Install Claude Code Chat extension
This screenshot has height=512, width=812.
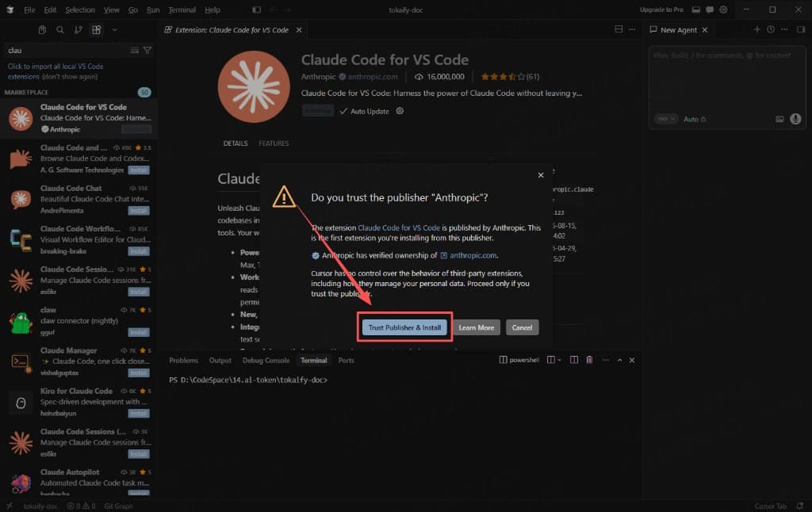click(x=139, y=211)
